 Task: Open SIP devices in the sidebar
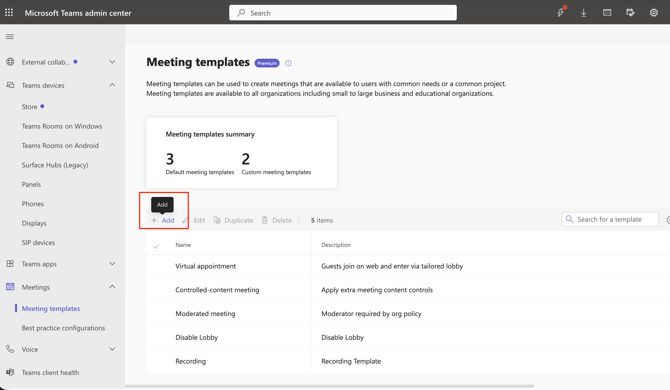coord(38,243)
